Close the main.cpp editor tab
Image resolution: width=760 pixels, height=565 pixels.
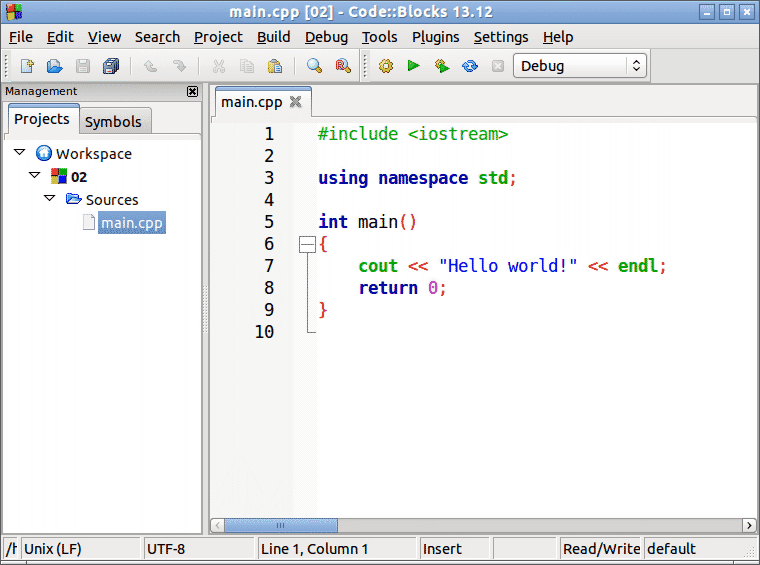coord(295,102)
